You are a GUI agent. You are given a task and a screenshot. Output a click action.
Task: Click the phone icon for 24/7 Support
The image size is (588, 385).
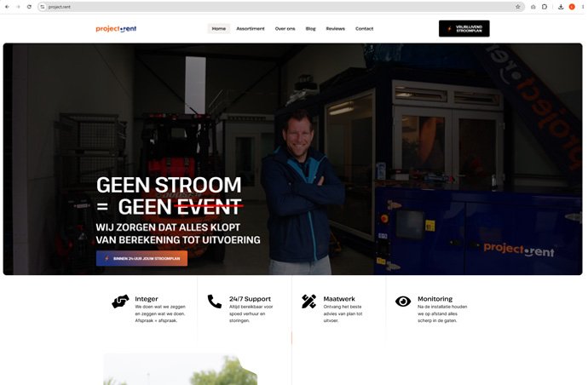tap(215, 302)
